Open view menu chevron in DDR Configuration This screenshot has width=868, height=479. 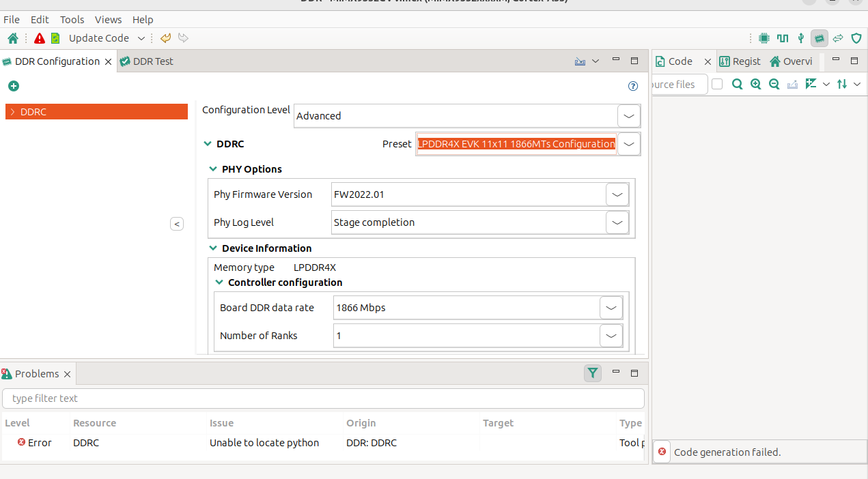(595, 61)
